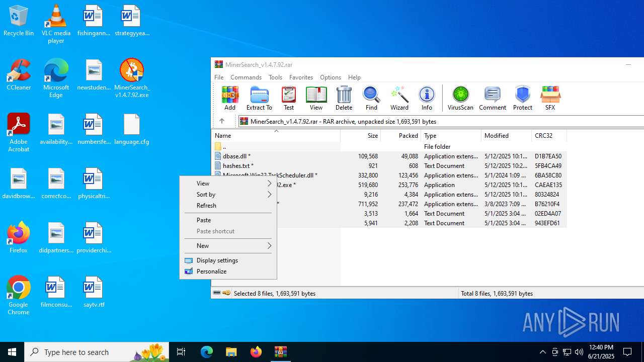Viewport: 644px width, 362px height.
Task: Select language.cfg desktop file
Action: pyautogui.click(x=132, y=129)
